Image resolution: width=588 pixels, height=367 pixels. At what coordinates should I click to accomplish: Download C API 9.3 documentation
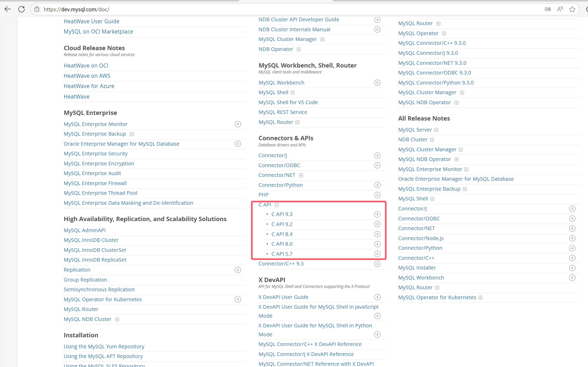click(x=377, y=214)
